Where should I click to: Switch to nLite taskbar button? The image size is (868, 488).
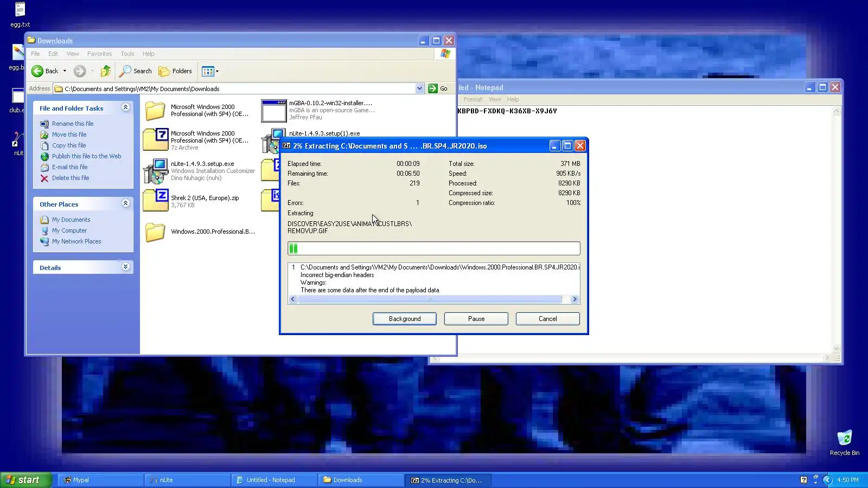click(x=188, y=480)
